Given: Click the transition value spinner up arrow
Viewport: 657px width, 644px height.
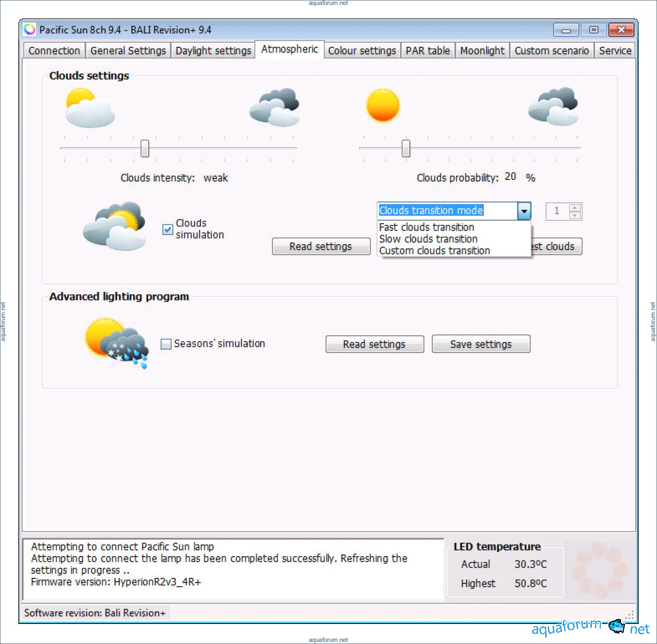Looking at the screenshot, I should 575,208.
